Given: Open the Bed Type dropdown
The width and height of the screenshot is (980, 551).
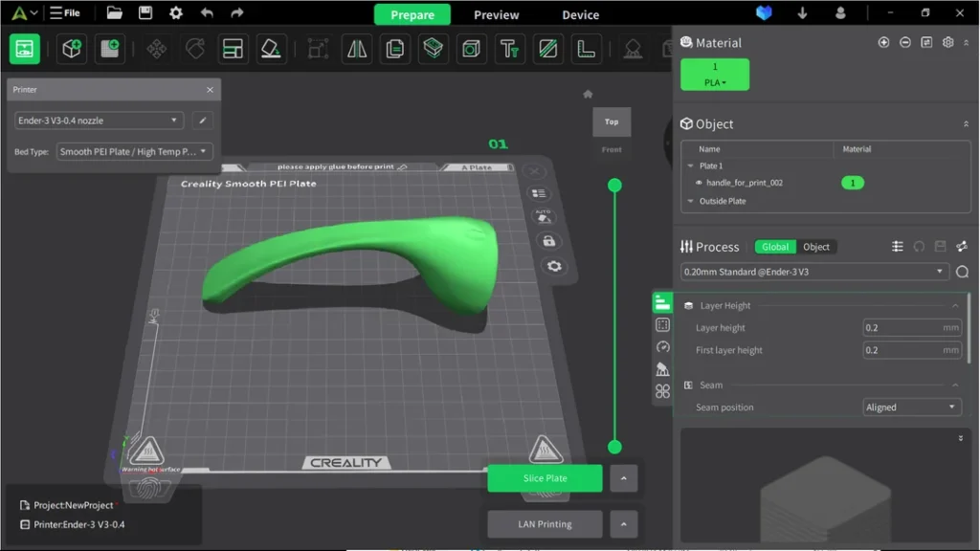Looking at the screenshot, I should coord(134,152).
